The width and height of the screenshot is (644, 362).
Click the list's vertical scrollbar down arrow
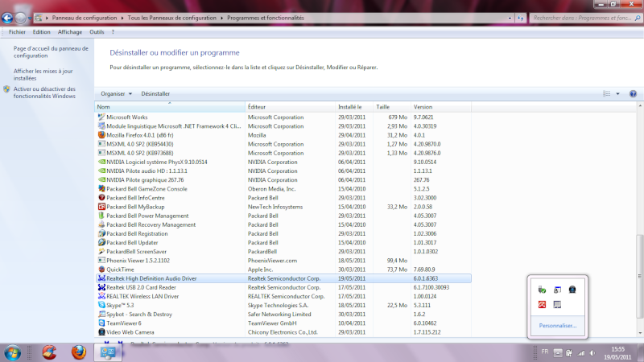point(640,333)
